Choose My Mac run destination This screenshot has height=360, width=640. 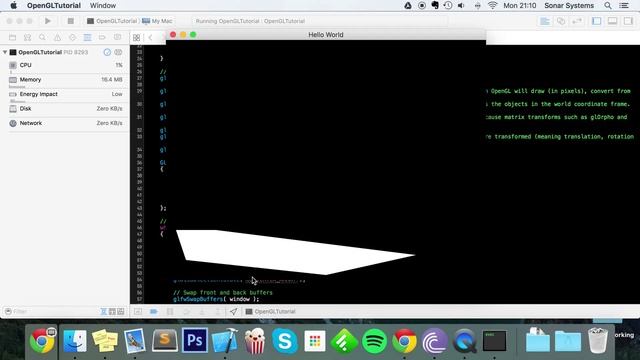point(157,21)
